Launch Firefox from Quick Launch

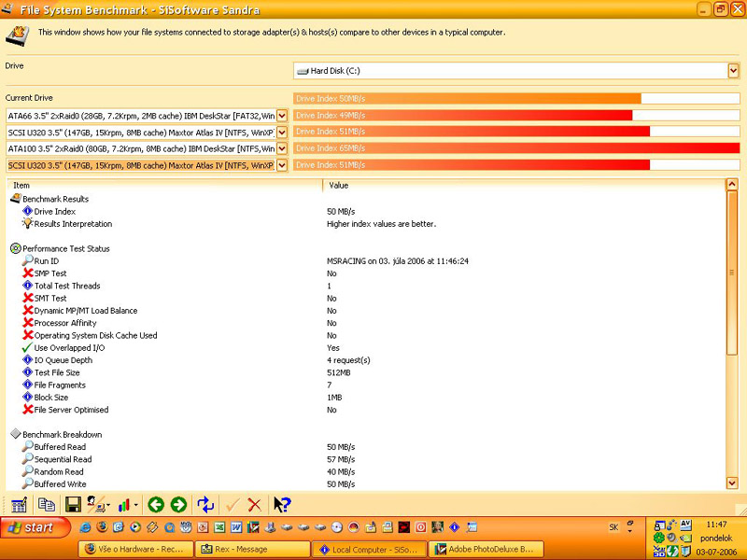(102, 527)
